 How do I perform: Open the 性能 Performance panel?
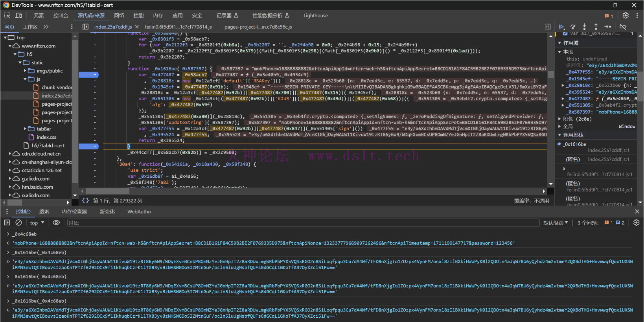click(x=138, y=15)
